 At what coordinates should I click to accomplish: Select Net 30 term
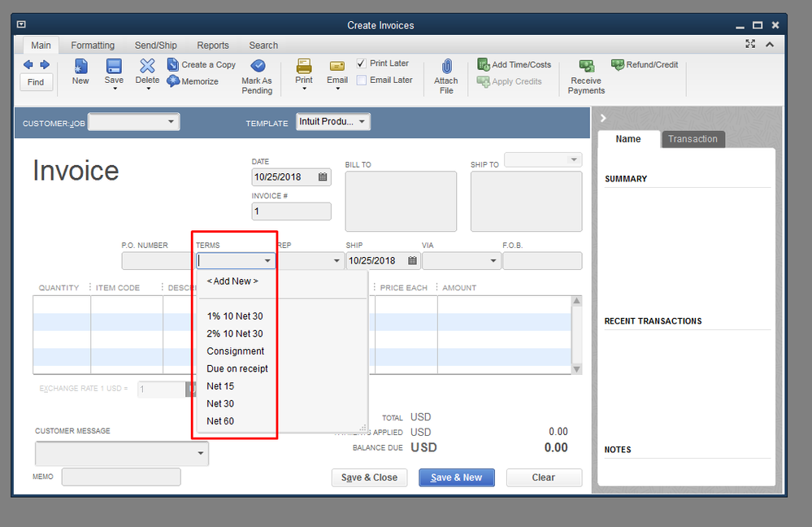click(220, 403)
